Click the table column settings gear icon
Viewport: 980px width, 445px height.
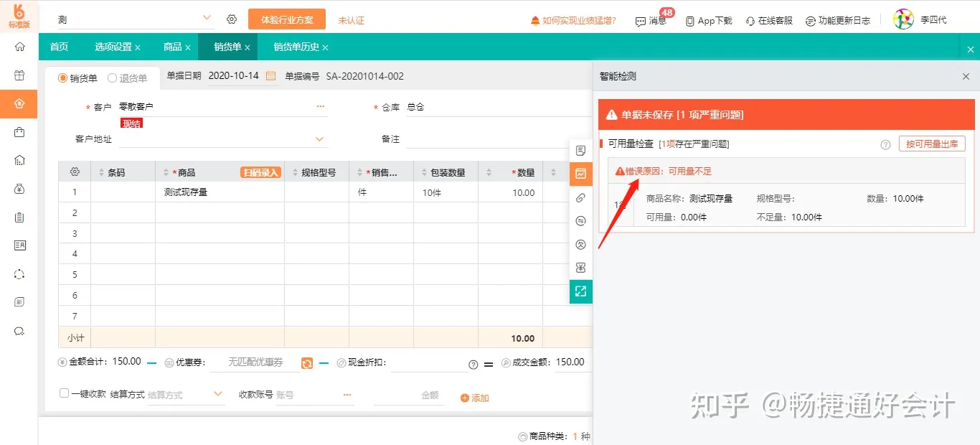point(75,172)
